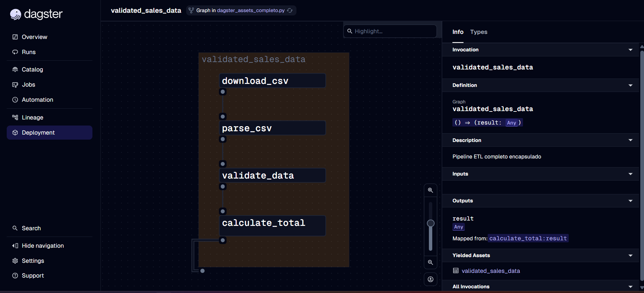Select the calculate_total op node
Screen dimensions: 644x293
(272, 226)
